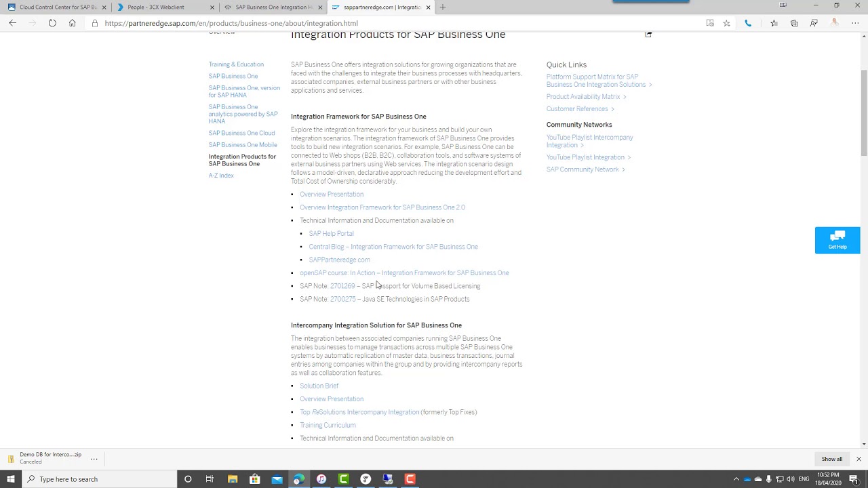
Task: Open Overview Integration Framework 2.0 link
Action: [382, 207]
